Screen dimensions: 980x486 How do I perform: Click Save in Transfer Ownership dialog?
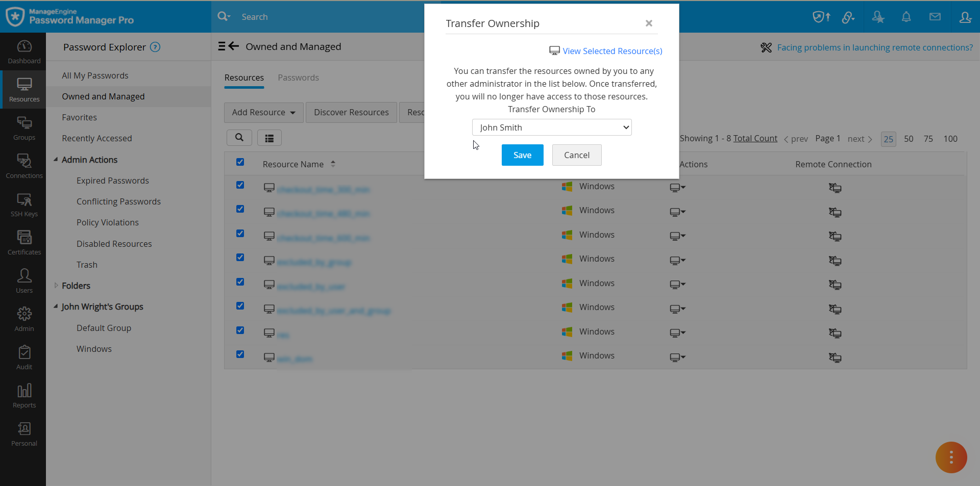pos(522,155)
